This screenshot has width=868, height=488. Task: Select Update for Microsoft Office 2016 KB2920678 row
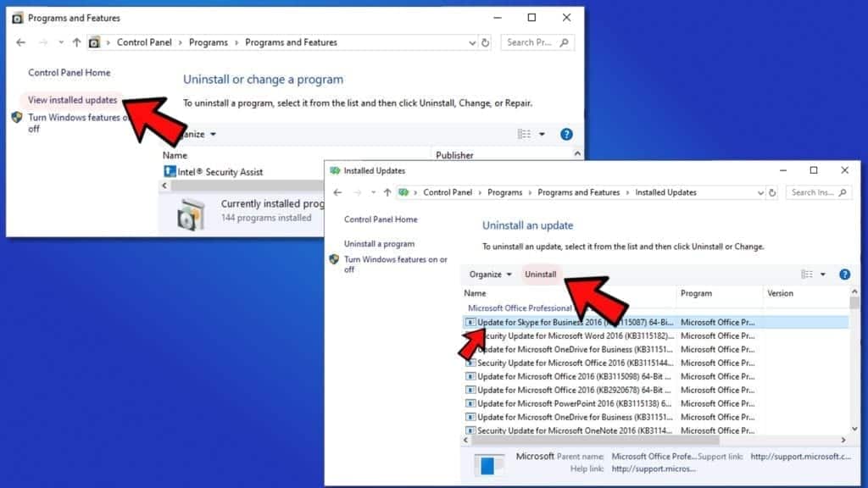(655, 390)
